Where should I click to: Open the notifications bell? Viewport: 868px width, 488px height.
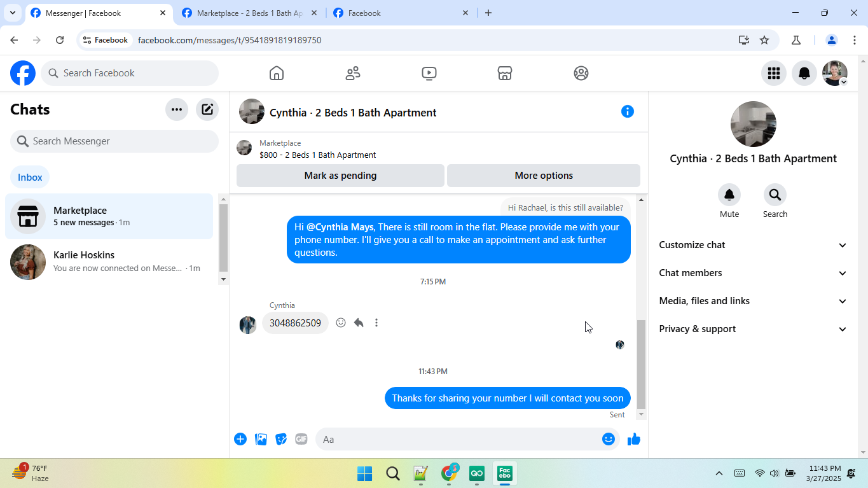[x=804, y=73]
